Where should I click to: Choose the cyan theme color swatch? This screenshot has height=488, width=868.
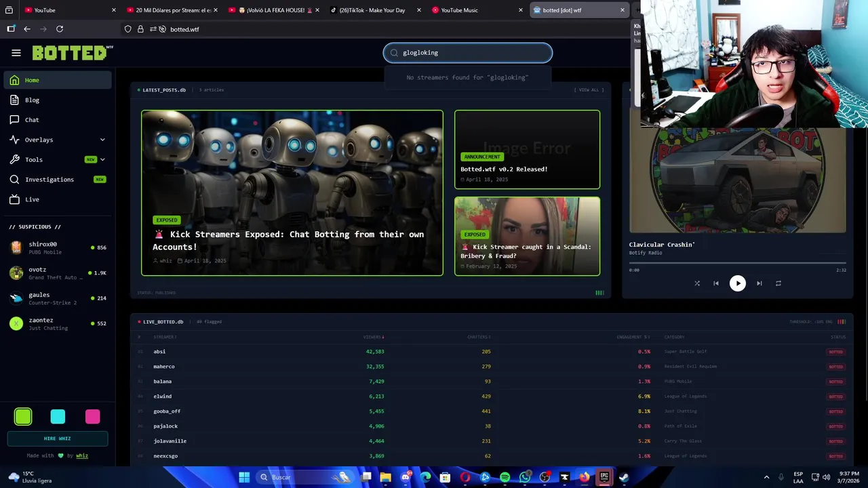58,416
